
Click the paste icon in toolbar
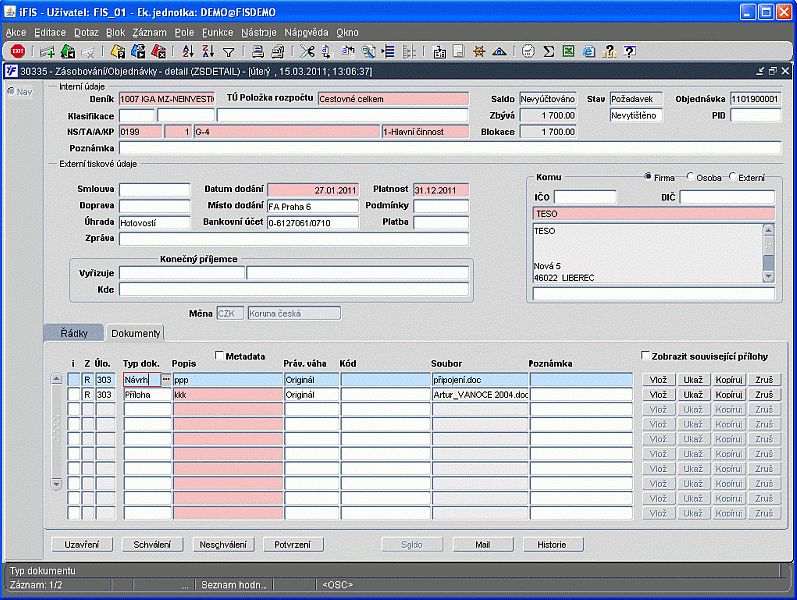click(x=348, y=51)
